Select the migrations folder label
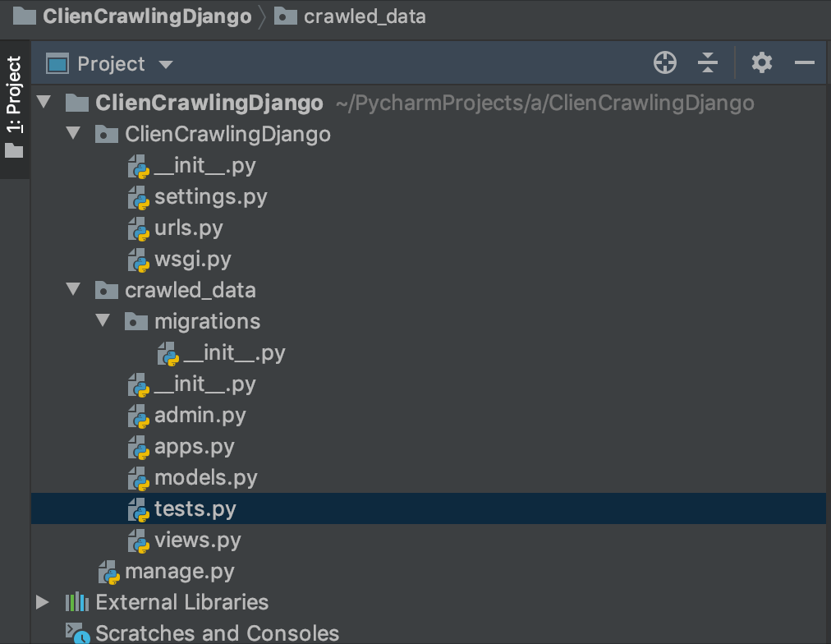The height and width of the screenshot is (644, 831). point(207,322)
